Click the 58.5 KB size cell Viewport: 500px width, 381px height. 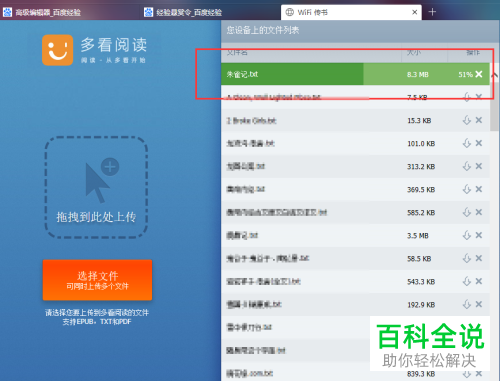pos(419,259)
